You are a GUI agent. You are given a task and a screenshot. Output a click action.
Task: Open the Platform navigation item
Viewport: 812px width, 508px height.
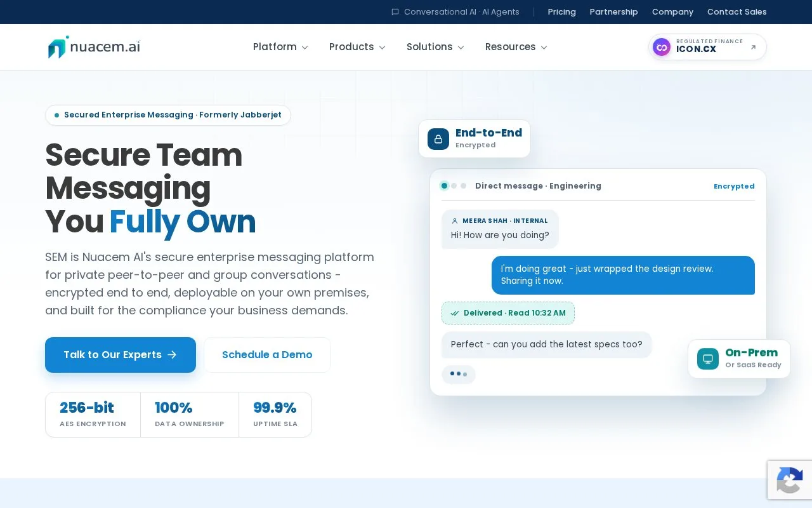(x=280, y=47)
